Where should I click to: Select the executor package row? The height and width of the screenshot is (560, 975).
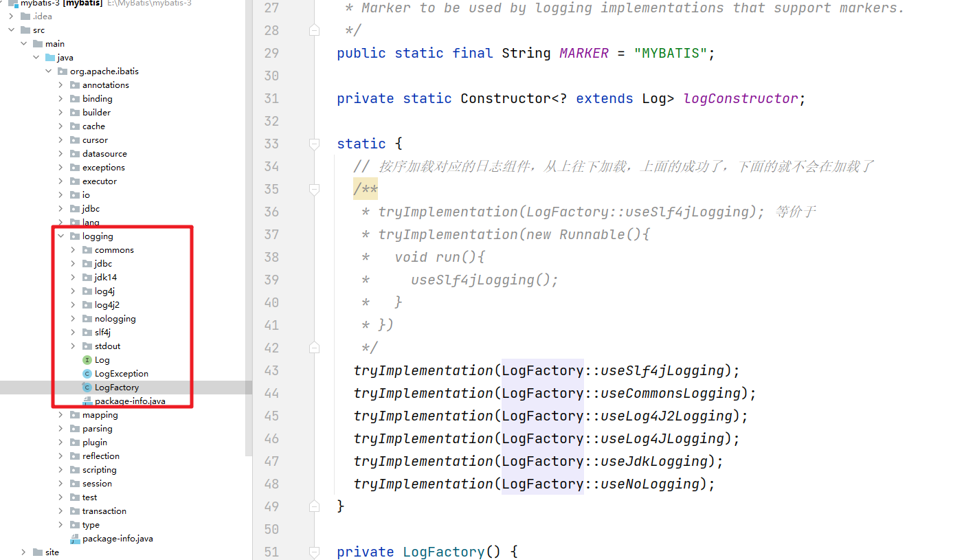[x=123, y=181]
